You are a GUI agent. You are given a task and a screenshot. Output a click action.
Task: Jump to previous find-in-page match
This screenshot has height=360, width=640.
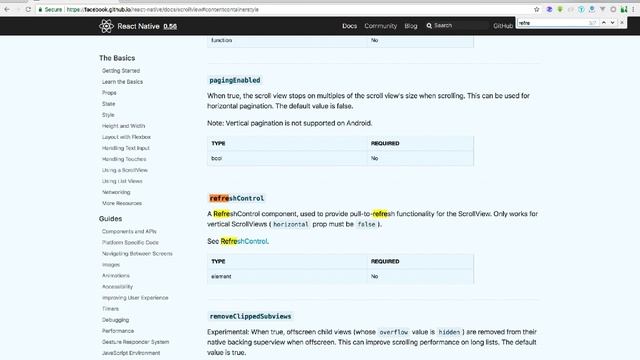(x=604, y=23)
